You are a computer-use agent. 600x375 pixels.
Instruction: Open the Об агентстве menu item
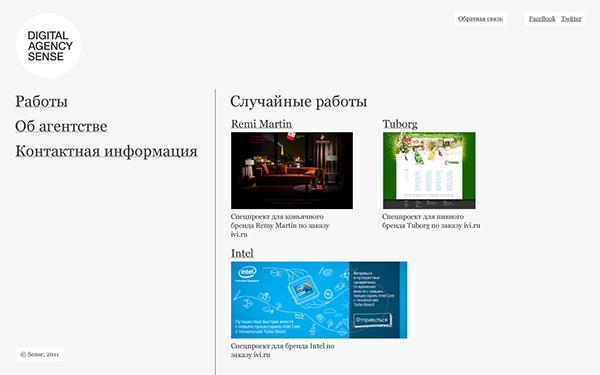tap(61, 127)
